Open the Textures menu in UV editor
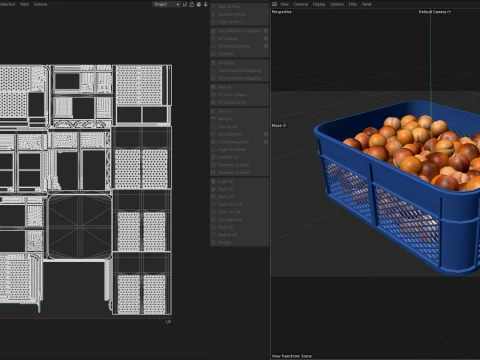This screenshot has width=480, height=360. tap(40, 4)
